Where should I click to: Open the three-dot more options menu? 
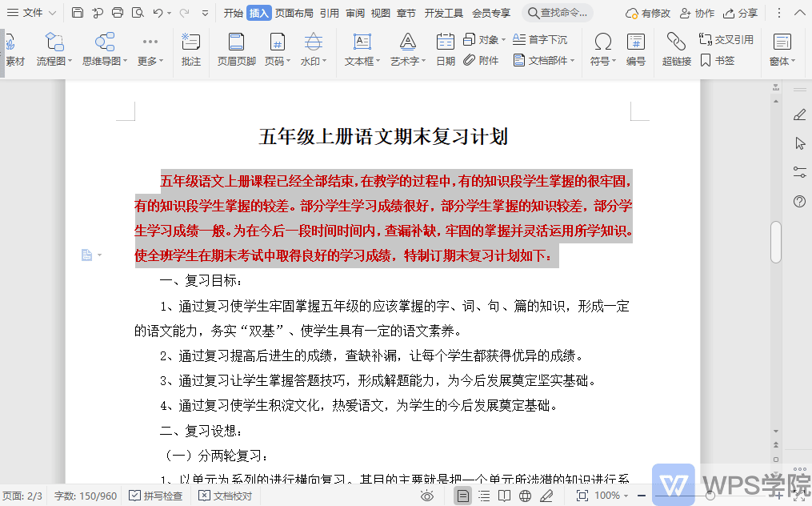(779, 13)
